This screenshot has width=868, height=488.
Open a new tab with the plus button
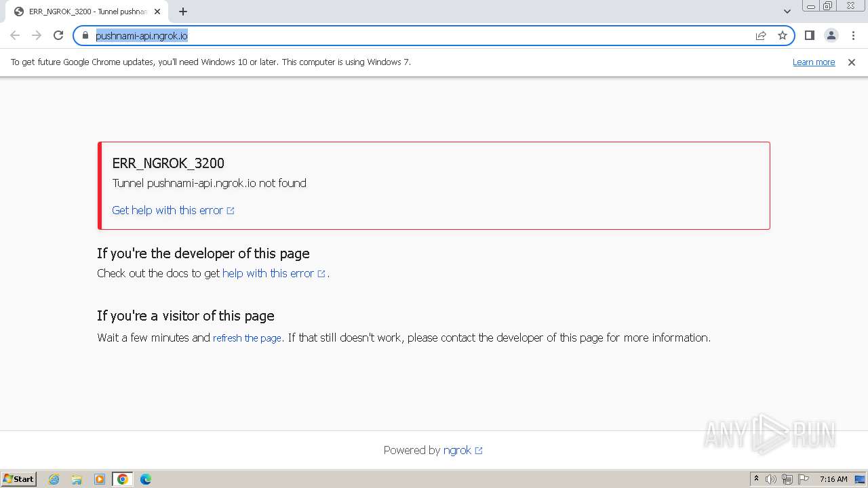pyautogui.click(x=183, y=12)
